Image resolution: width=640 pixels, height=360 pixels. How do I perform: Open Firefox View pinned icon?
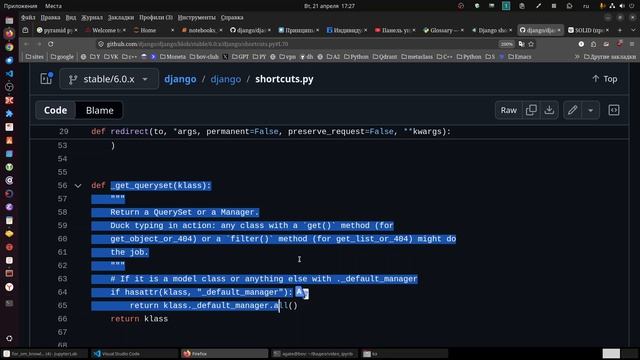25,30
